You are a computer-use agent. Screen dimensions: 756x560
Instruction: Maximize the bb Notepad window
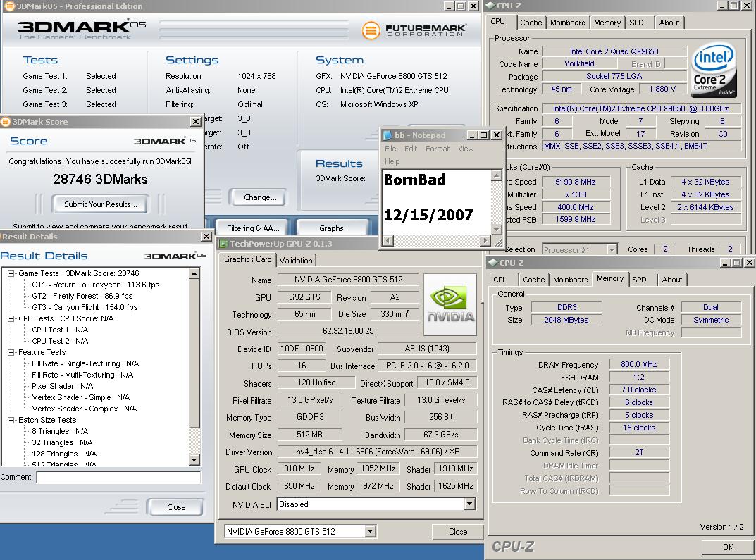tap(484, 135)
